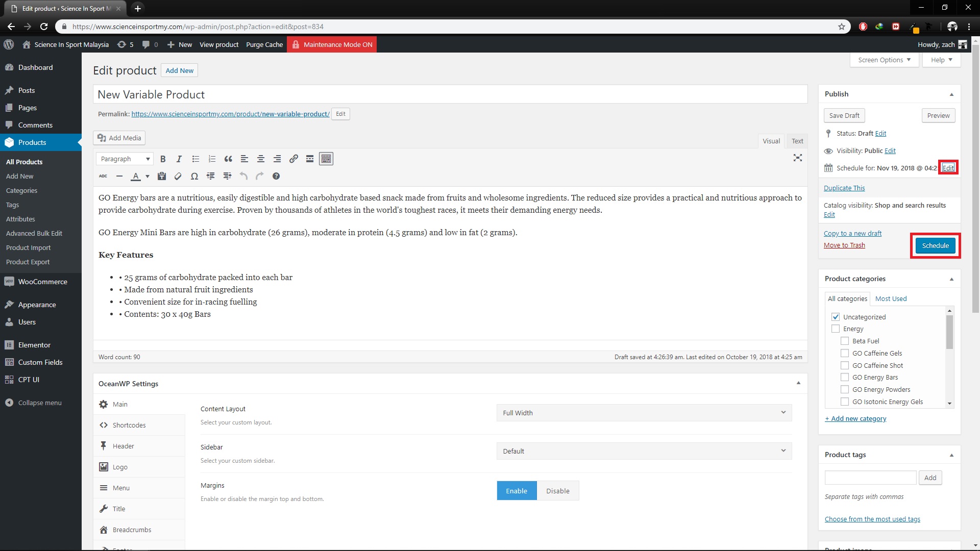Open the Most Used categories tab
Image resolution: width=980 pixels, height=551 pixels.
(891, 299)
